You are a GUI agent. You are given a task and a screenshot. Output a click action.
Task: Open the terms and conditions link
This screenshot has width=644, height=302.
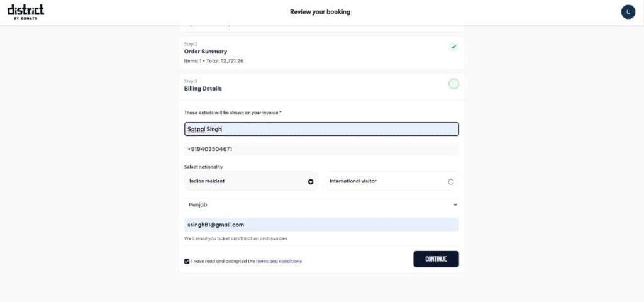[x=279, y=261]
